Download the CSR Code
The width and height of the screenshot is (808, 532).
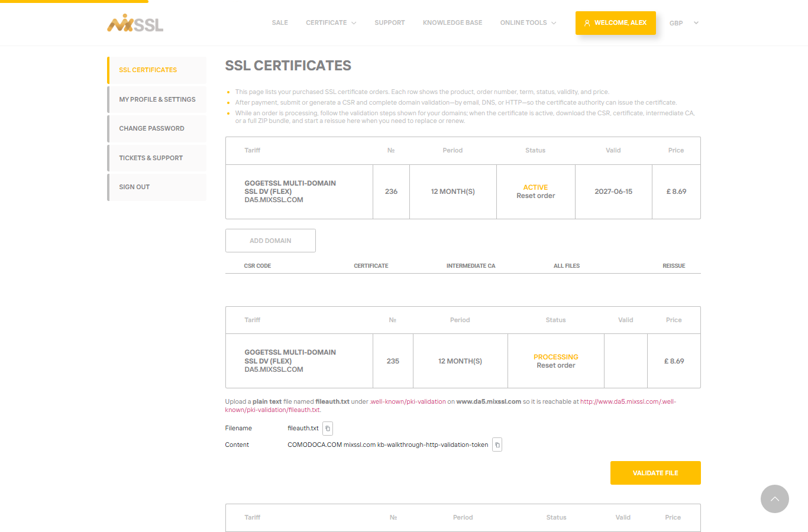click(257, 266)
